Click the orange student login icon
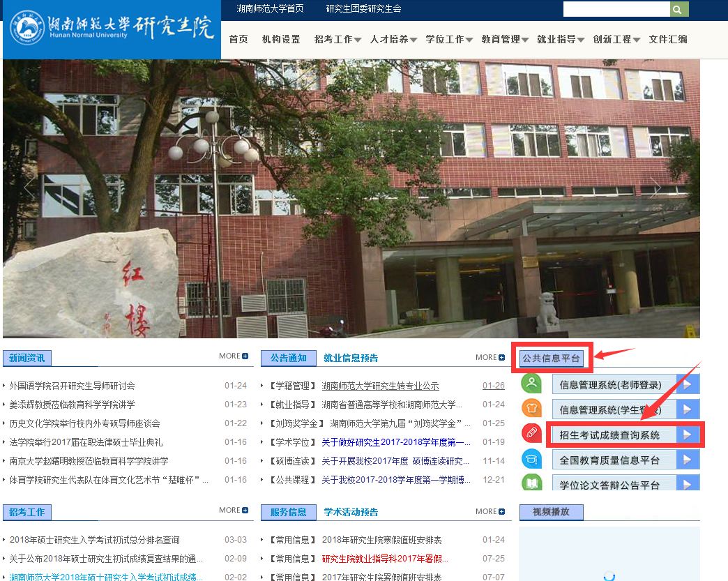Image resolution: width=728 pixels, height=581 pixels. [531, 408]
